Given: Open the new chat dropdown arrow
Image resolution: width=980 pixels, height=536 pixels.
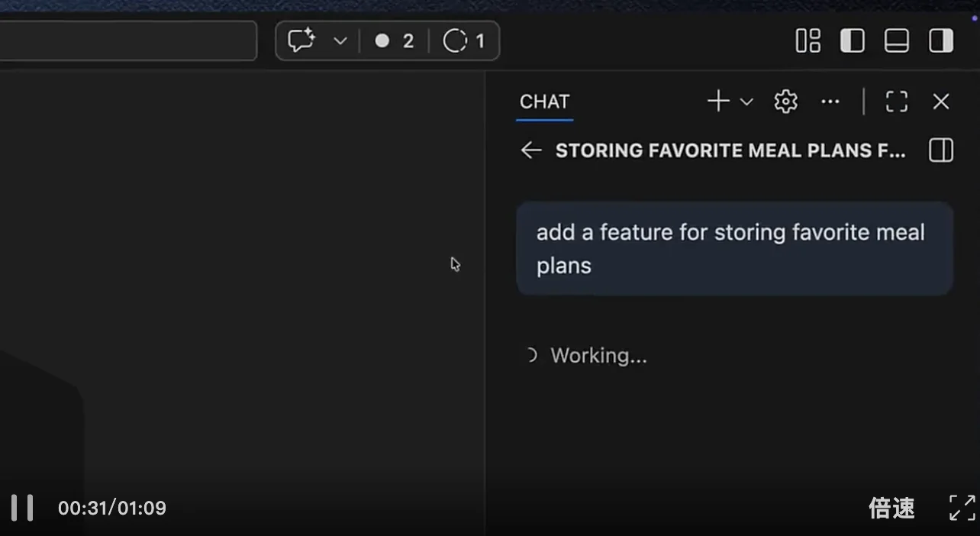Looking at the screenshot, I should (x=746, y=101).
